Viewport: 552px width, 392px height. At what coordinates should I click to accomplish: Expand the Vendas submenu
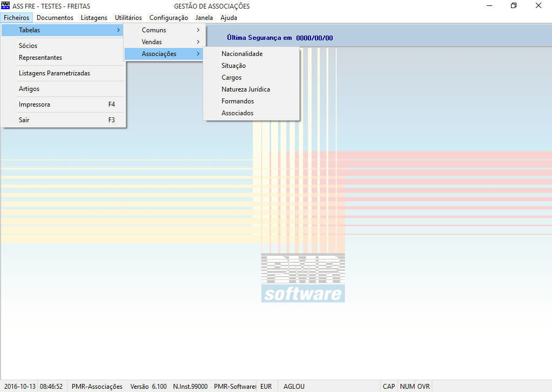click(164, 42)
